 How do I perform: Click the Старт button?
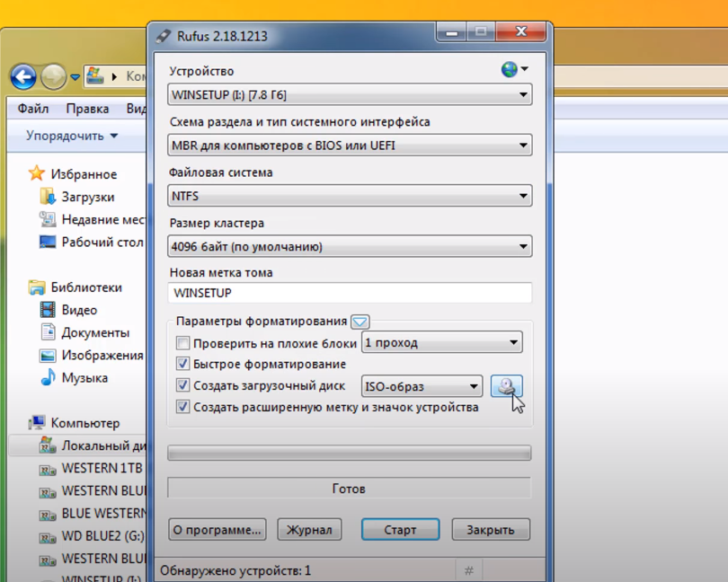coord(400,530)
